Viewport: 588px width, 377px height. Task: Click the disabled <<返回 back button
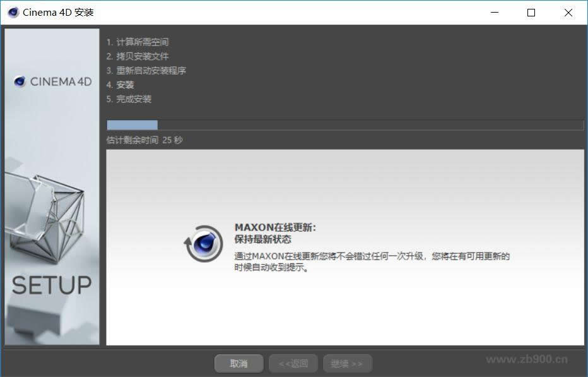pyautogui.click(x=293, y=363)
